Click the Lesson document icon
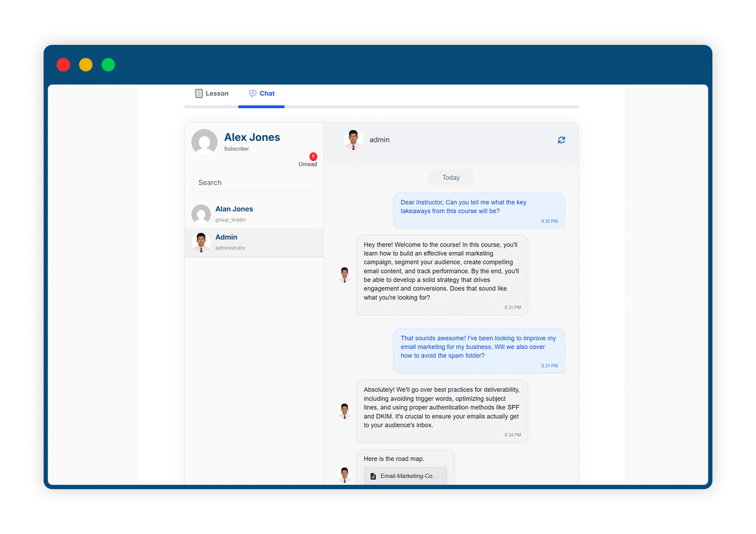Viewport: 756px width, 534px height. (199, 94)
